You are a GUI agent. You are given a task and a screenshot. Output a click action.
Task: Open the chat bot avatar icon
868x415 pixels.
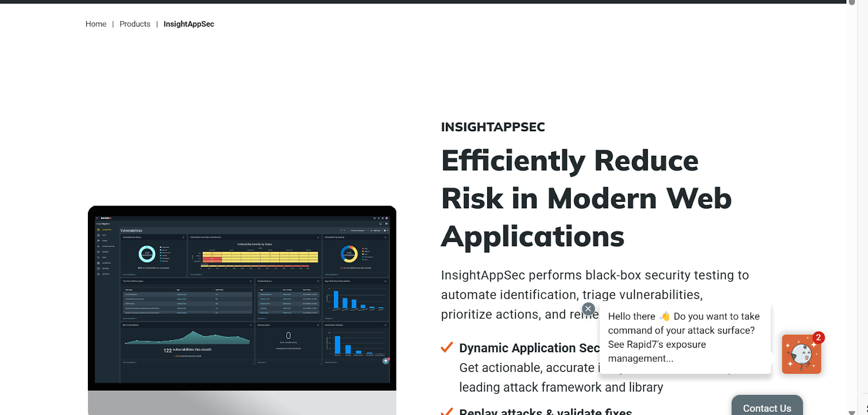801,354
